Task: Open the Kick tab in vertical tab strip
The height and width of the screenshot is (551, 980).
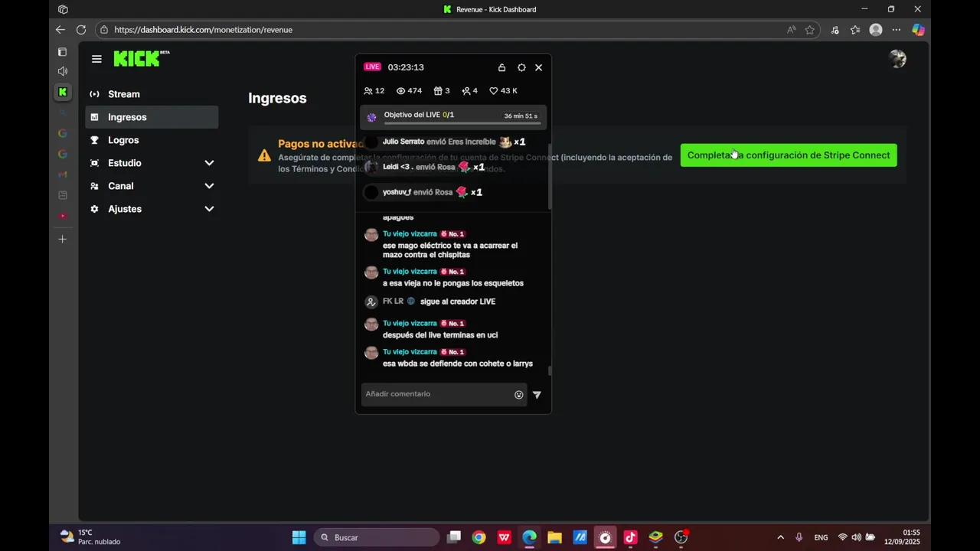Action: point(63,92)
